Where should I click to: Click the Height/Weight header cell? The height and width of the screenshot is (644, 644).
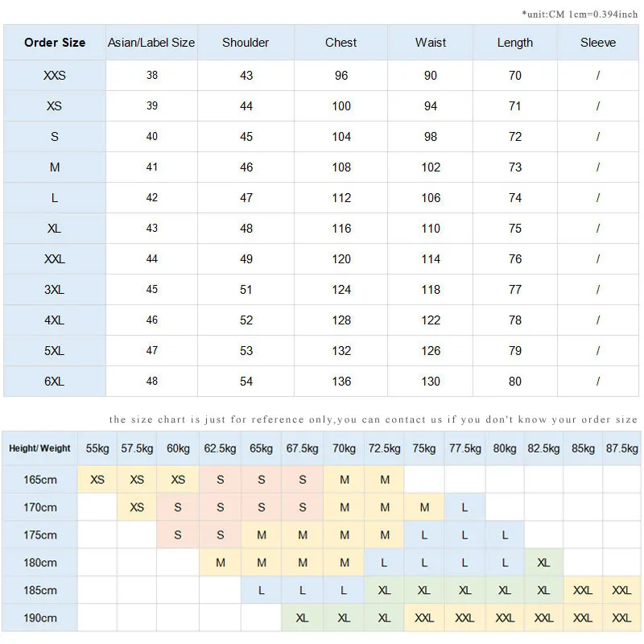[x=40, y=448]
